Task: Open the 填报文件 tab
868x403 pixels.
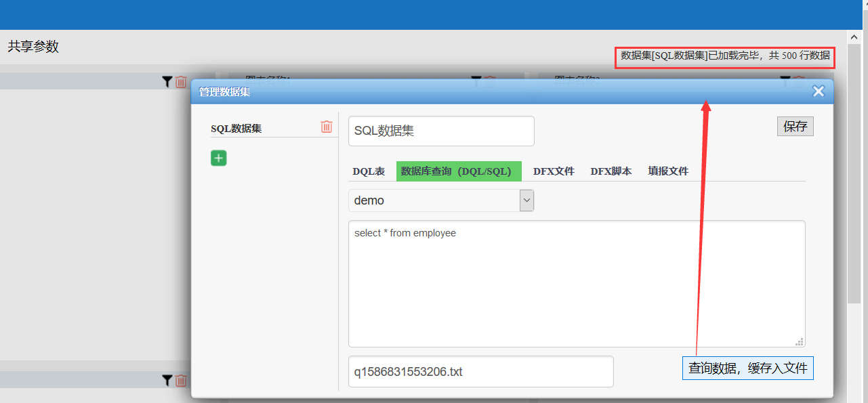Action: (x=668, y=171)
